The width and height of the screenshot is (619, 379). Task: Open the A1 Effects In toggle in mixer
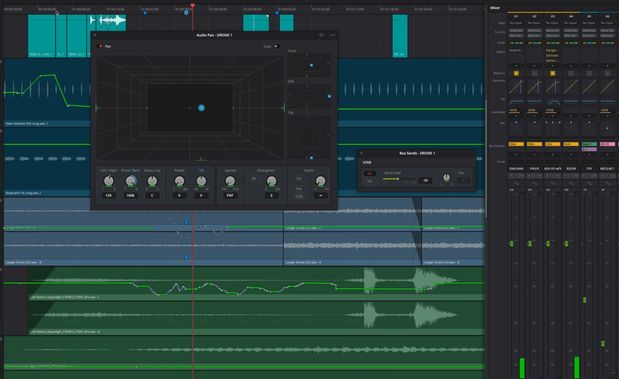click(516, 73)
